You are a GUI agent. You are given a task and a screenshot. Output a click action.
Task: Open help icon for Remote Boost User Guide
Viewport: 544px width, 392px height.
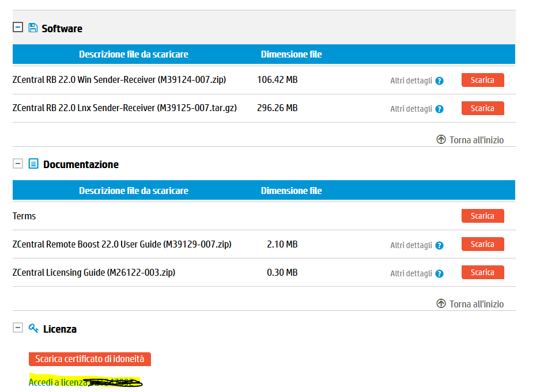(x=440, y=245)
